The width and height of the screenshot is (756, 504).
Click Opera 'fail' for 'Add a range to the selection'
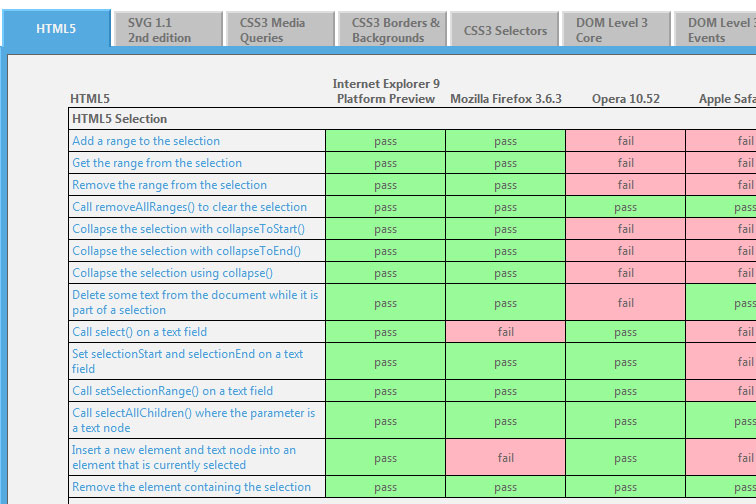[626, 141]
